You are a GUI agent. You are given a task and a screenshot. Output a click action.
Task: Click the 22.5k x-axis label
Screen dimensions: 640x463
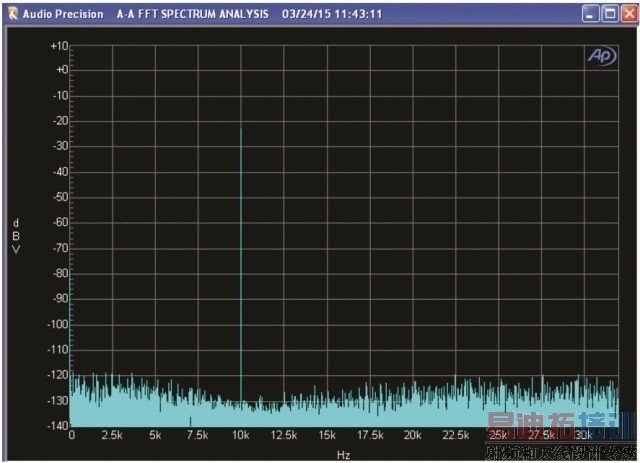coord(456,435)
